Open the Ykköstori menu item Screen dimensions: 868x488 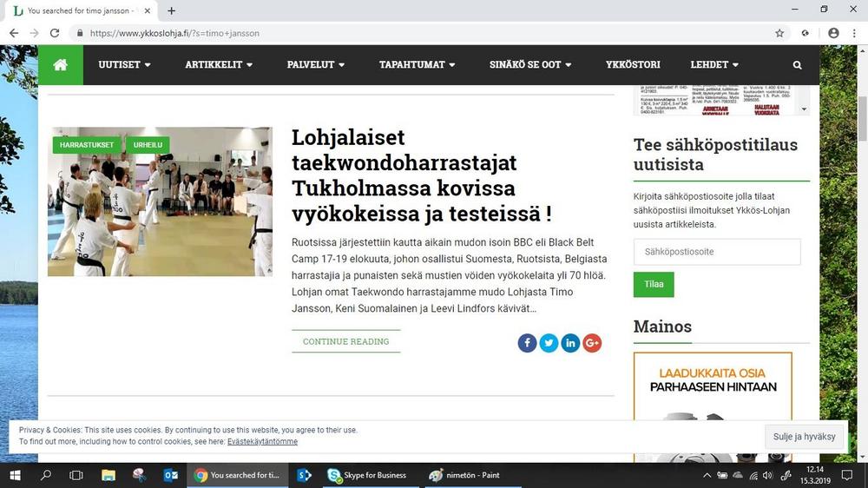(633, 65)
